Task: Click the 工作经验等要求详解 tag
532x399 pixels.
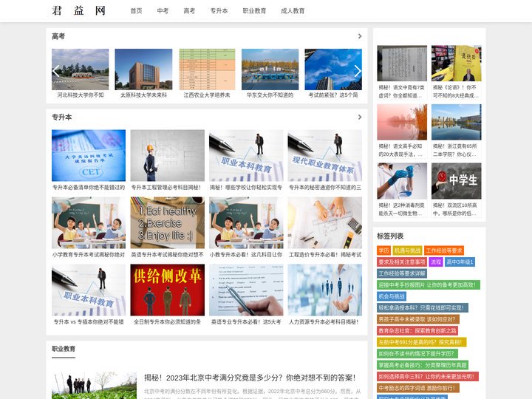Action: pos(402,273)
